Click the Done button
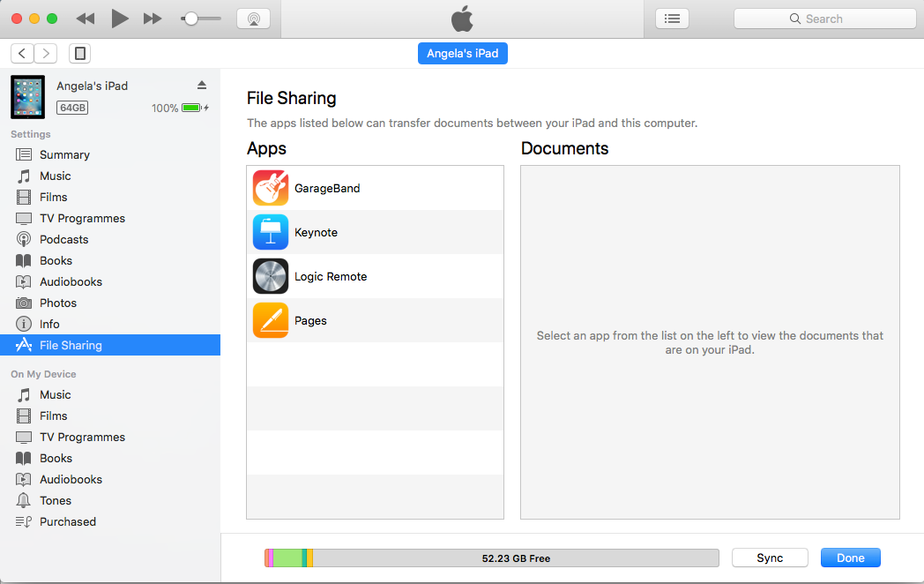 [850, 558]
